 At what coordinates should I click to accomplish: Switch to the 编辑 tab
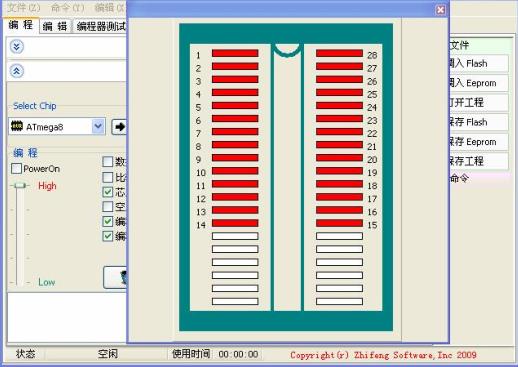[x=55, y=26]
